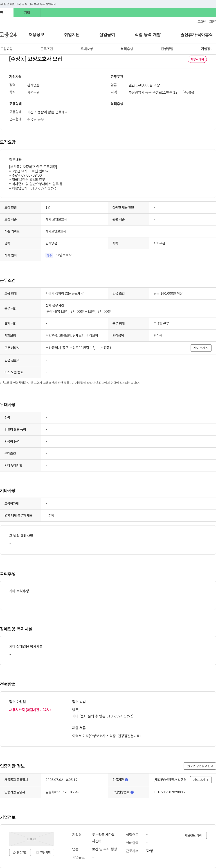Click the 국민연금, 고용보험, 산재보험, 건강보험 value
Image resolution: width=216 pixels, height=868 pixels.
72,336
